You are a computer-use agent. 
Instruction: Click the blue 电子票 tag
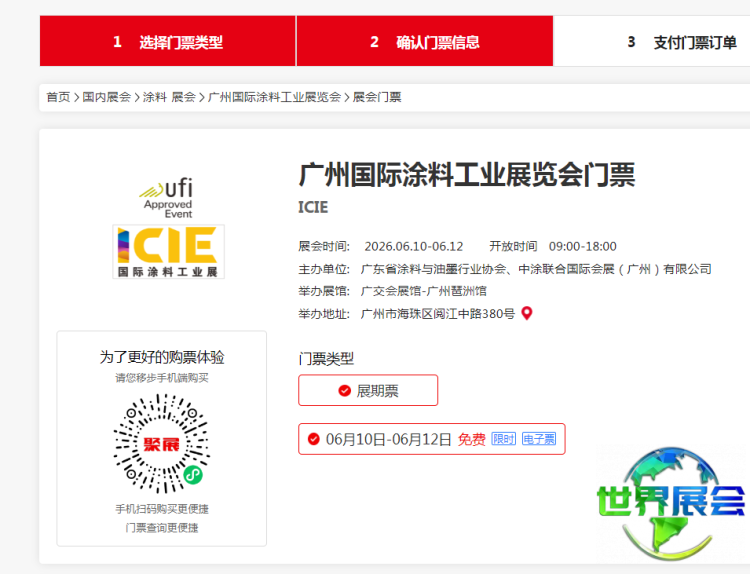539,439
